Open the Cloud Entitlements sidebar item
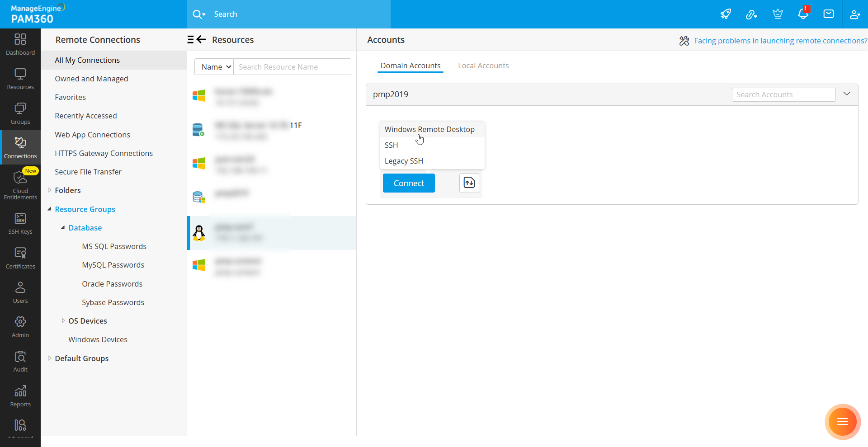 [x=20, y=184]
